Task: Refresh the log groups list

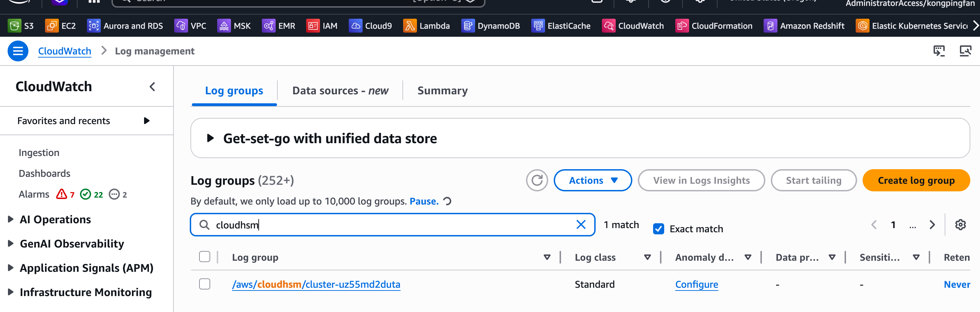Action: (x=536, y=180)
